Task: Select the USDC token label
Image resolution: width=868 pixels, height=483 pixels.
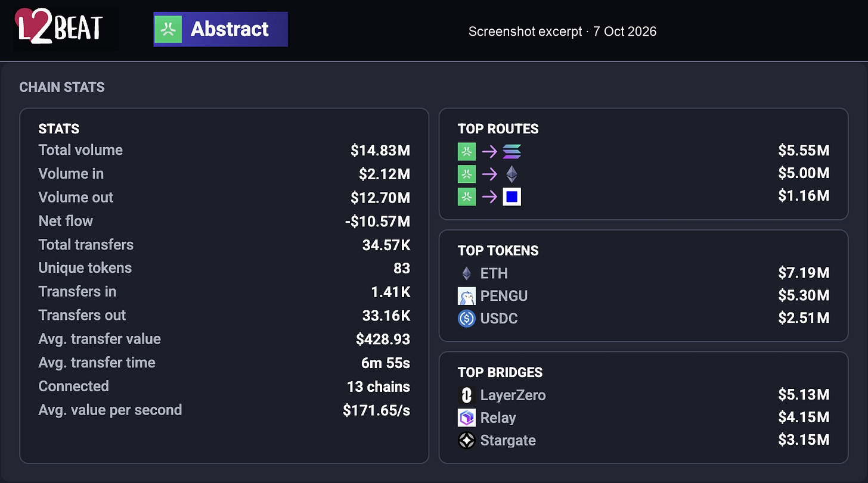Action: [499, 319]
